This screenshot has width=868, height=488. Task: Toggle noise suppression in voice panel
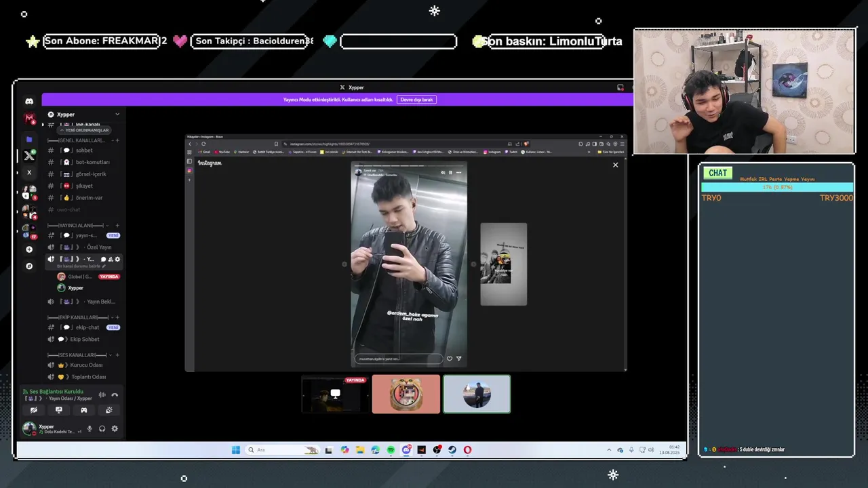[102, 395]
